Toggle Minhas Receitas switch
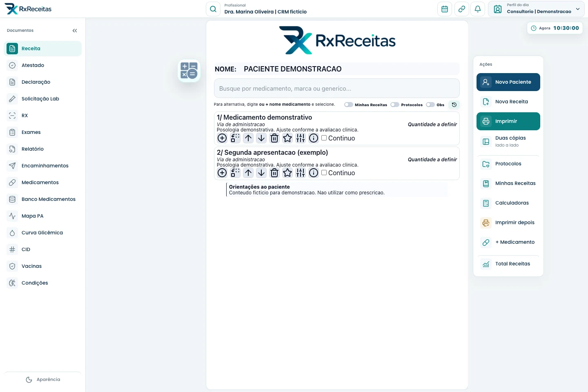Image resolution: width=588 pixels, height=392 pixels. coord(348,105)
